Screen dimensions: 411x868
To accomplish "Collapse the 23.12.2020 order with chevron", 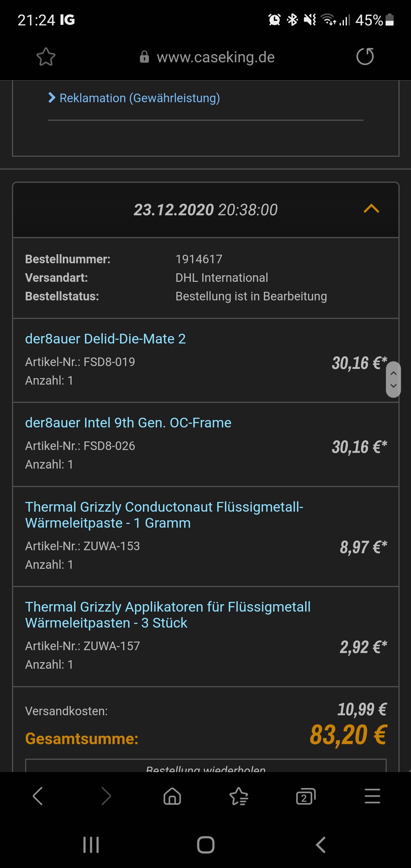I will (x=372, y=209).
